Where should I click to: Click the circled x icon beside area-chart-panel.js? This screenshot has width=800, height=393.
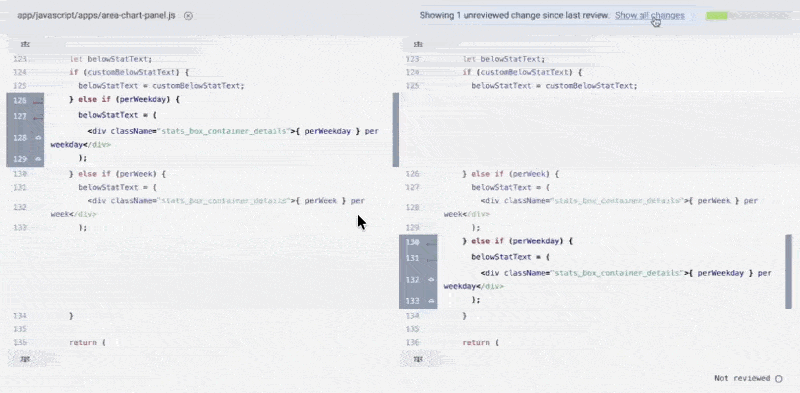pos(188,16)
